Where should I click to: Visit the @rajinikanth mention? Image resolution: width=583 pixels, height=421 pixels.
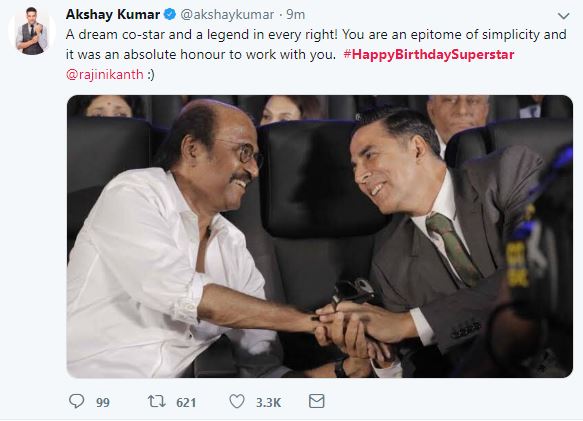click(x=104, y=75)
